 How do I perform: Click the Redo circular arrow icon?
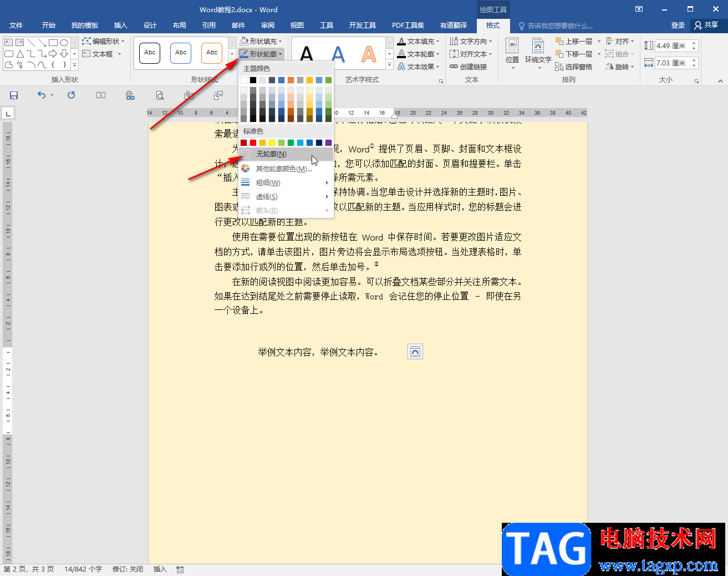click(x=71, y=95)
